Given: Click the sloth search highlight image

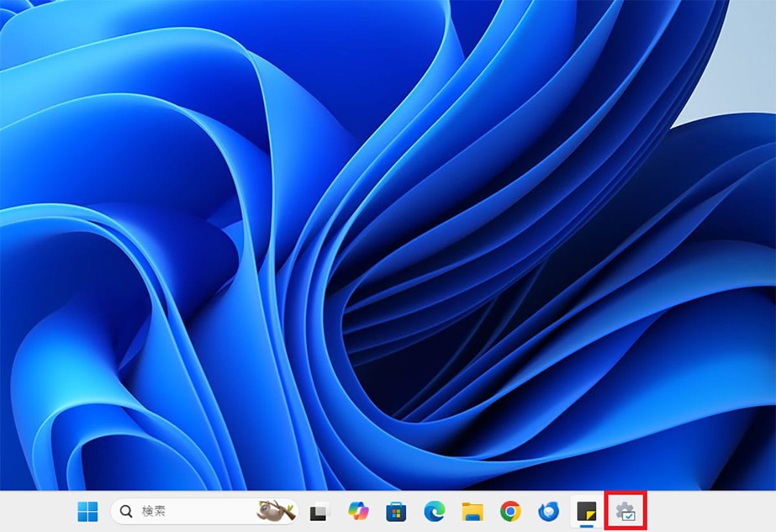Looking at the screenshot, I should [275, 511].
